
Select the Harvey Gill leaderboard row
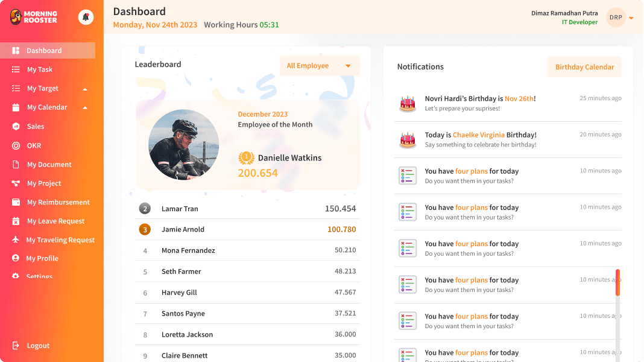coord(247,293)
